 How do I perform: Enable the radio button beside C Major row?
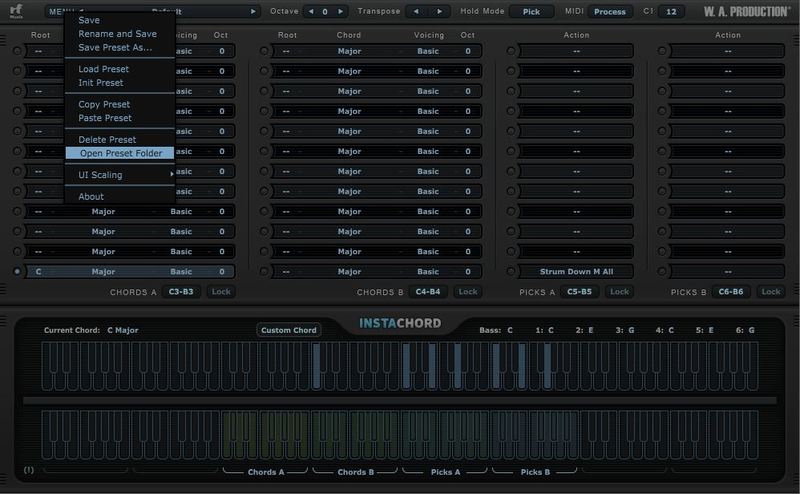pyautogui.click(x=17, y=271)
